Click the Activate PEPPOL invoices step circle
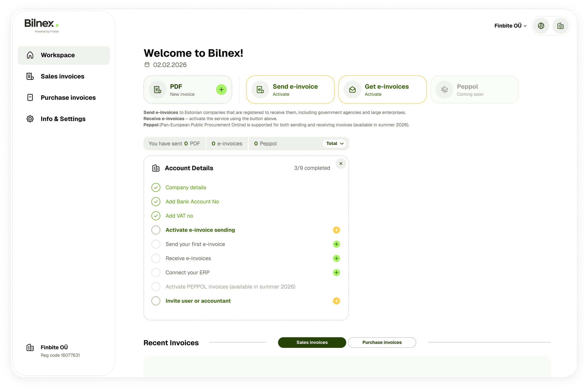 click(156, 287)
